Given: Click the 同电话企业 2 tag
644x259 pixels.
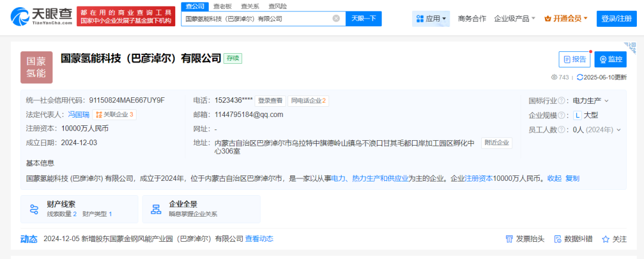Looking at the screenshot, I should (308, 101).
